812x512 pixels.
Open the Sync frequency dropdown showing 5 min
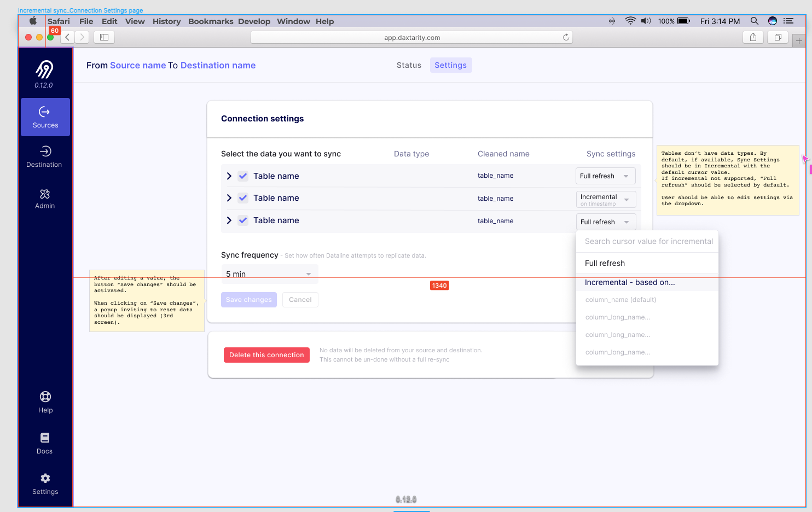coord(269,274)
